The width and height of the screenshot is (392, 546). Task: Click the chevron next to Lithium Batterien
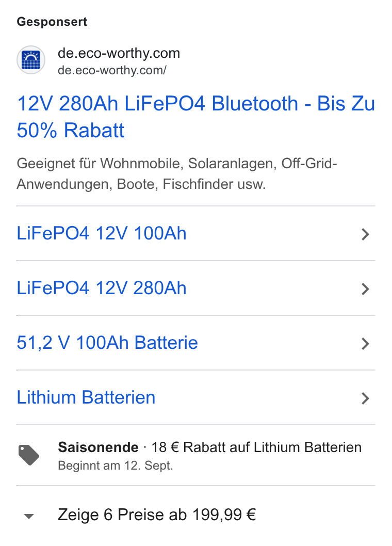365,398
